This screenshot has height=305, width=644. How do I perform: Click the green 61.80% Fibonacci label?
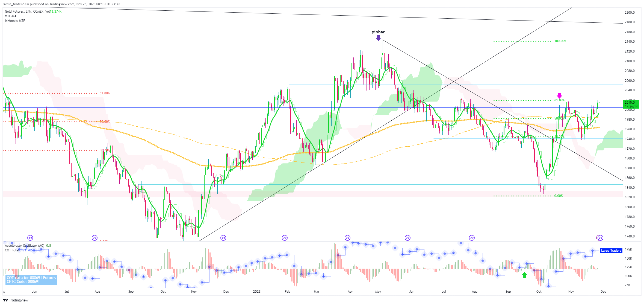tap(559, 100)
